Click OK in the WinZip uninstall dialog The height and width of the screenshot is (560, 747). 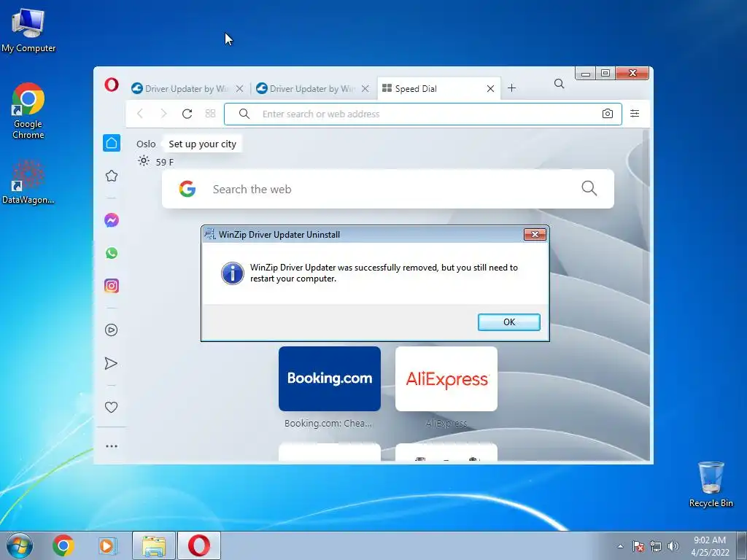pos(508,322)
